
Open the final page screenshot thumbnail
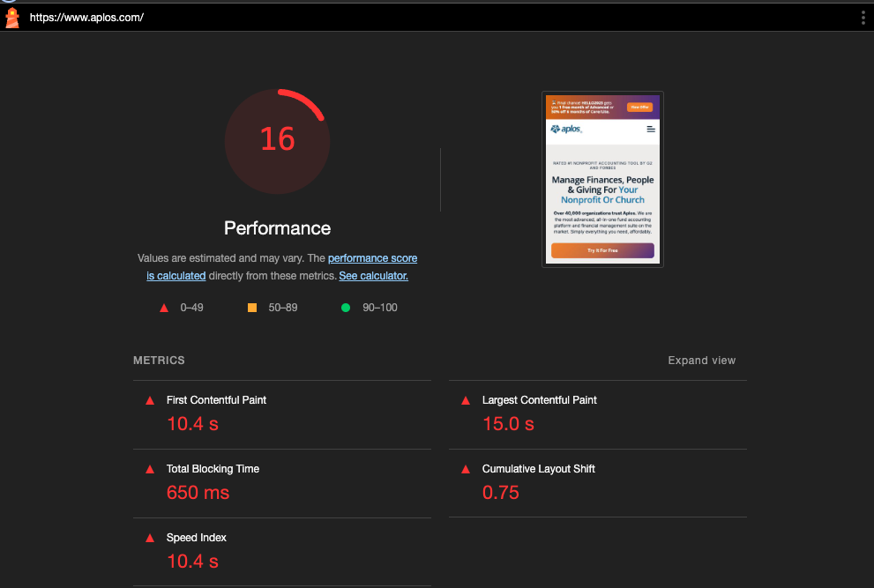[602, 180]
